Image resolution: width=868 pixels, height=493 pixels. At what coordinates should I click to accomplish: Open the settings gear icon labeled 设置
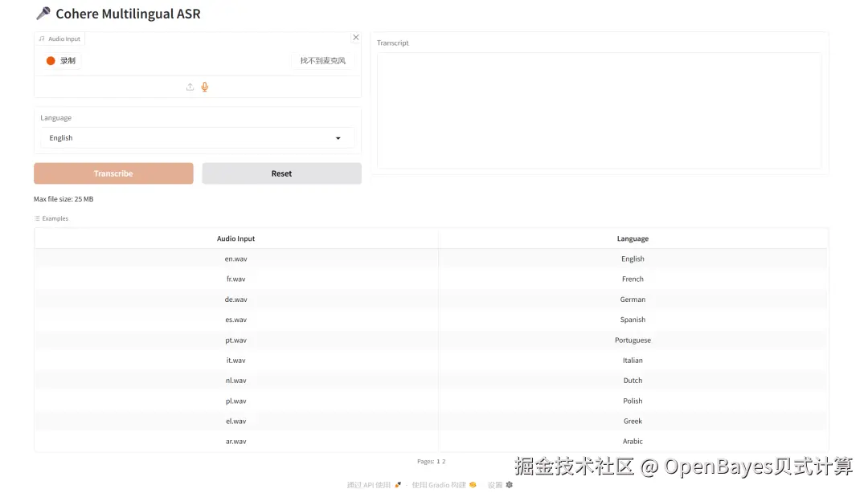point(509,484)
